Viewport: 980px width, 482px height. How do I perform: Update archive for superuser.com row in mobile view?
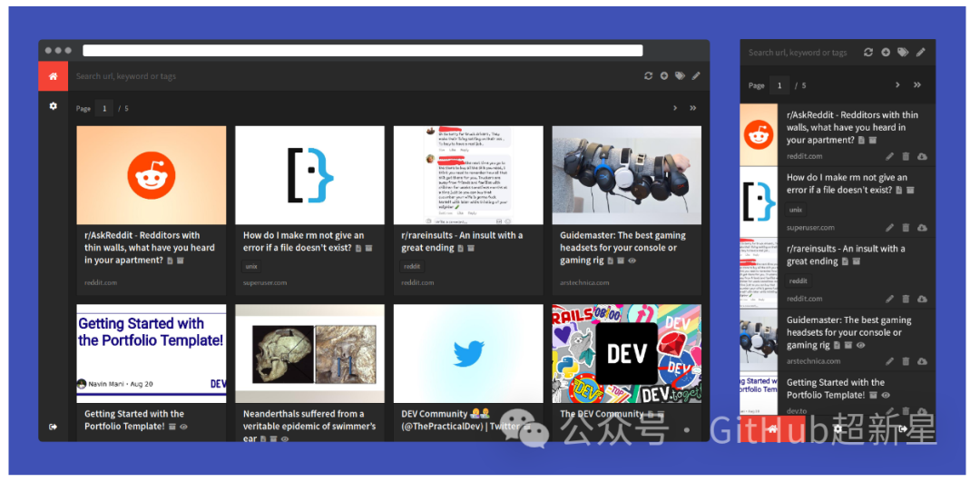(x=922, y=228)
